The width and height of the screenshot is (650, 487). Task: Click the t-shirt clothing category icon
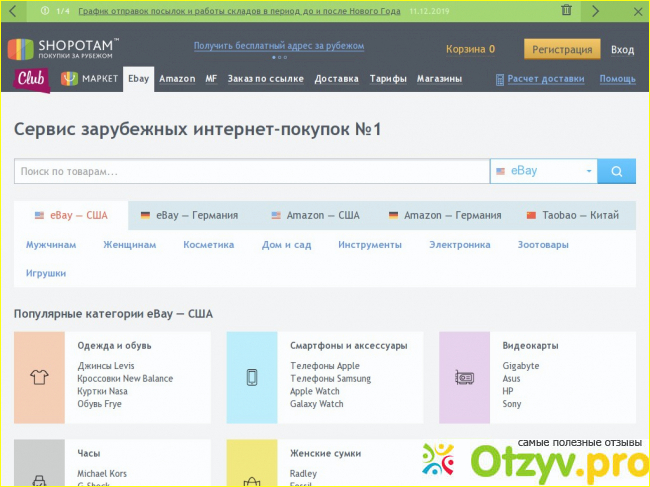click(x=39, y=377)
